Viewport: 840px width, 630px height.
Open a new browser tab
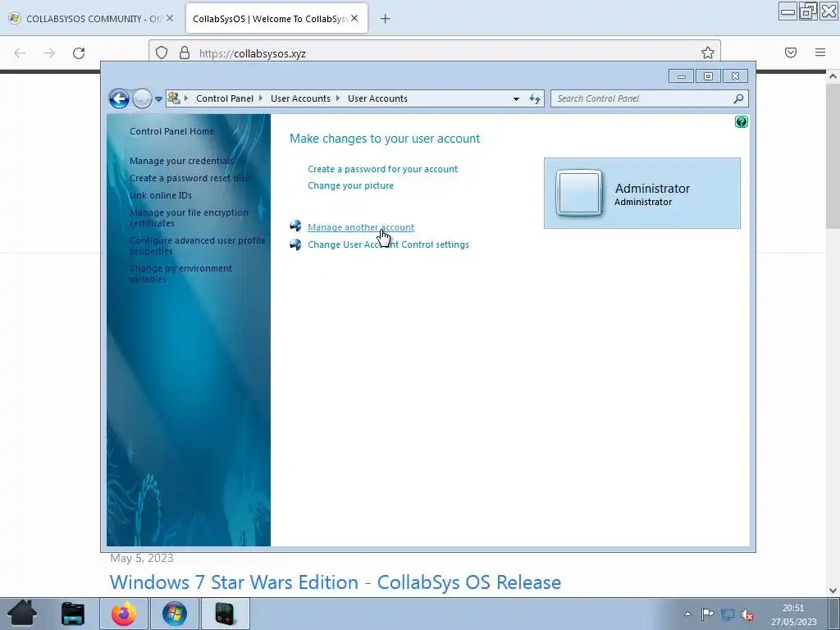385,19
